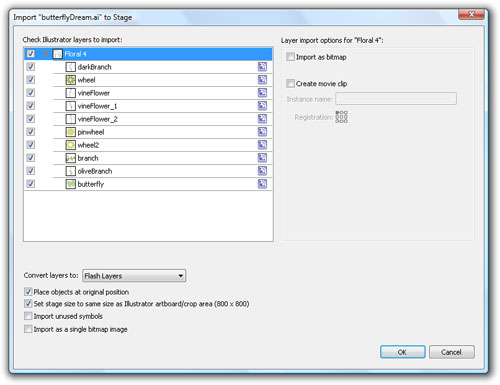Select the Floral 4 layer name
This screenshot has width=500, height=385.
(x=76, y=54)
